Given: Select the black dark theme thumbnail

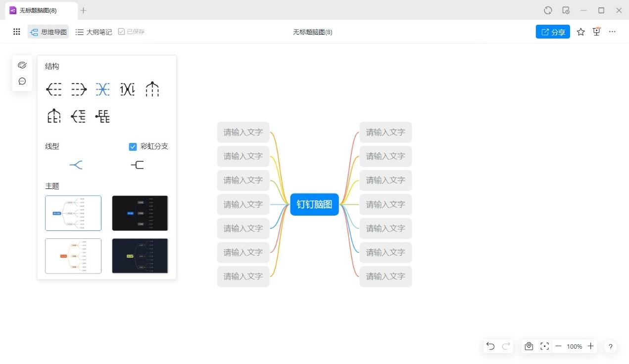Looking at the screenshot, I should (x=140, y=213).
